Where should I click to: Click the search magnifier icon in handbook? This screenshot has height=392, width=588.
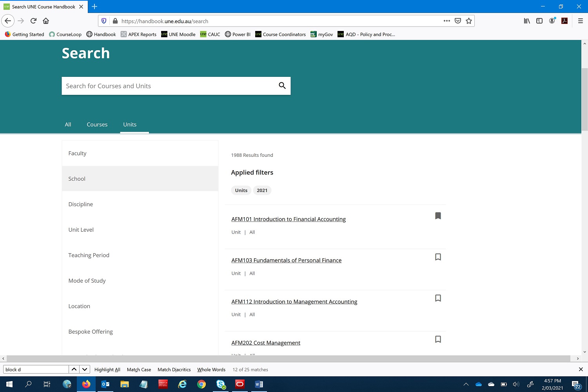click(282, 85)
